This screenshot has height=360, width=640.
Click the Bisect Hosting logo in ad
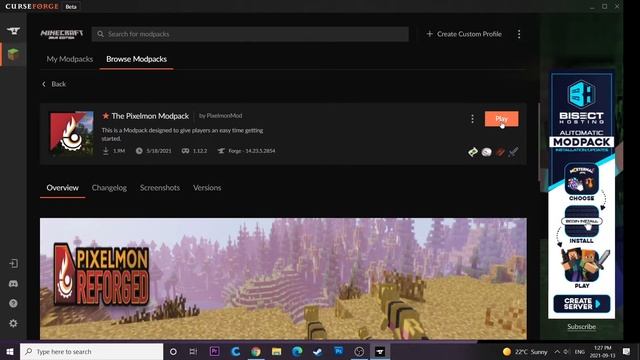pos(582,102)
